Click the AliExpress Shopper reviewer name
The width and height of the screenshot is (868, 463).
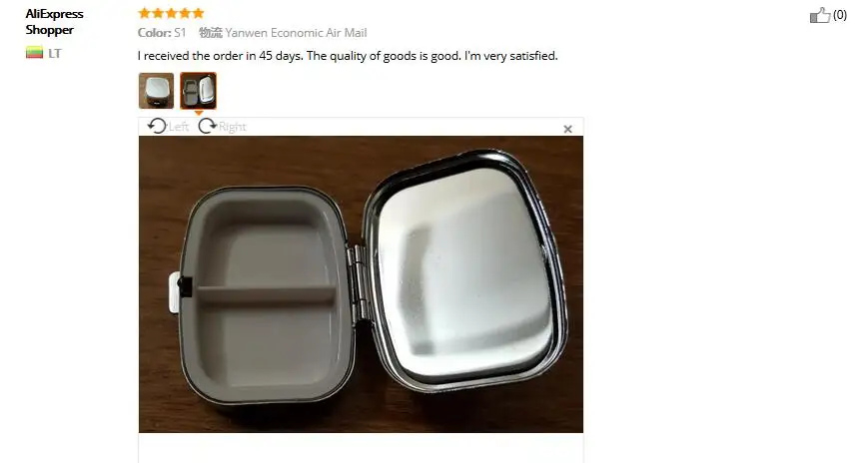tap(54, 22)
